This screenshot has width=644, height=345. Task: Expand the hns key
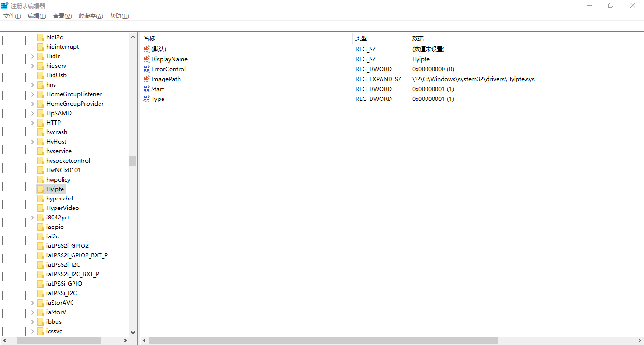[x=32, y=84]
